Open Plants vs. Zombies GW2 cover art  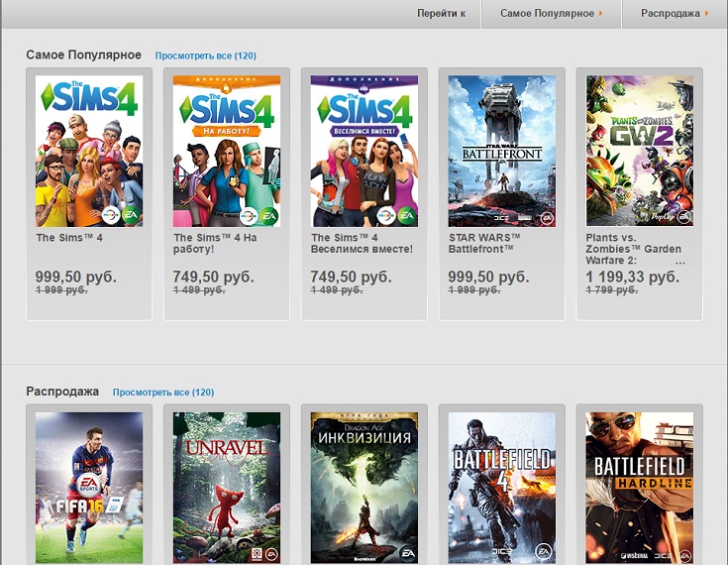click(640, 151)
